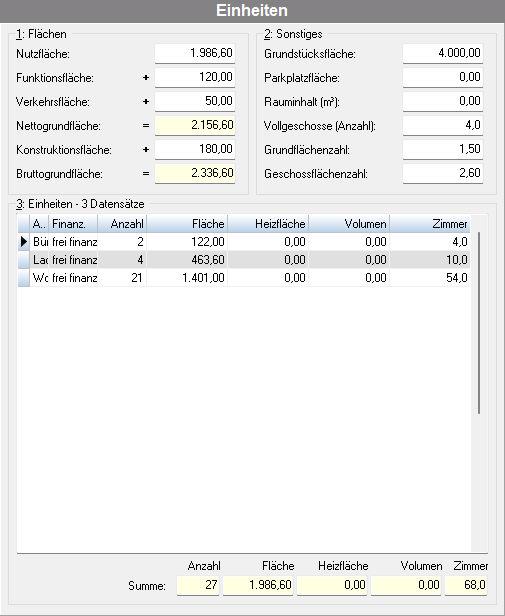
Task: Select the Vollgeschosse (Anzahl) field
Action: [x=443, y=125]
